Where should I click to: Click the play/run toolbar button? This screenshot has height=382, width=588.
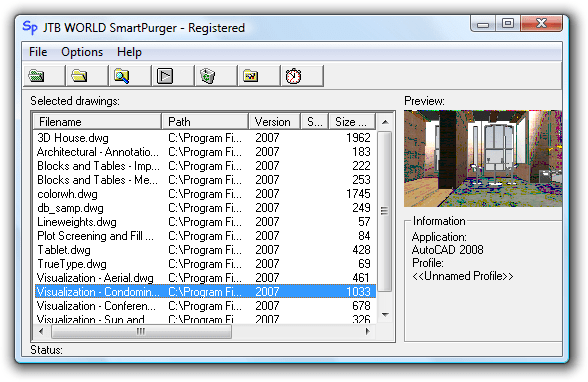click(x=165, y=76)
